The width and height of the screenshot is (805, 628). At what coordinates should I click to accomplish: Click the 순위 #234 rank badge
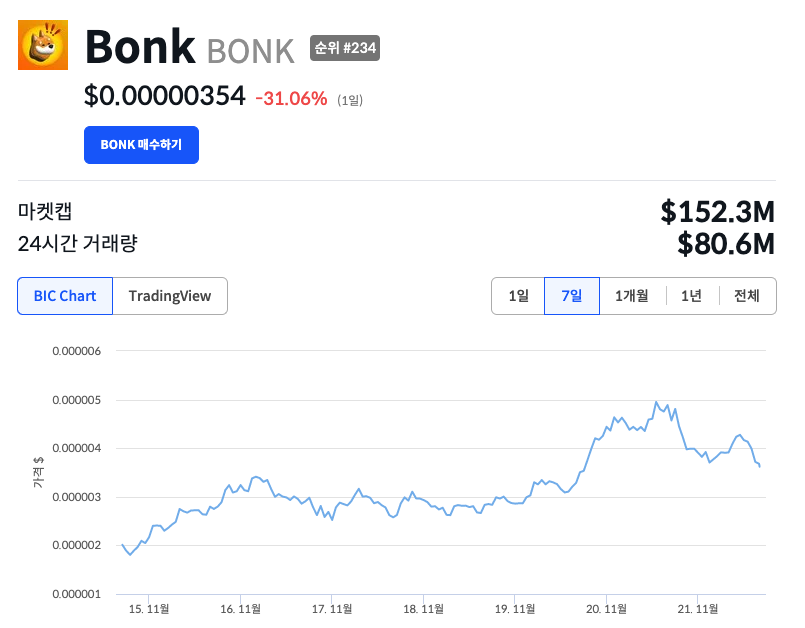coord(345,47)
